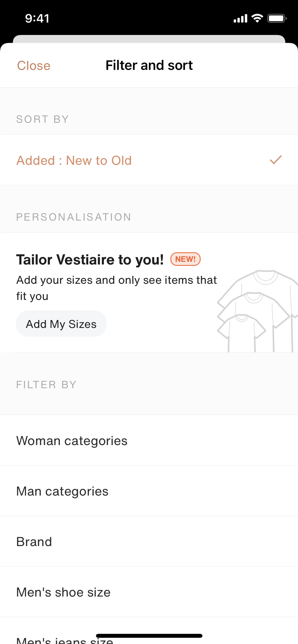Tap the home indicator bar

coord(149,635)
